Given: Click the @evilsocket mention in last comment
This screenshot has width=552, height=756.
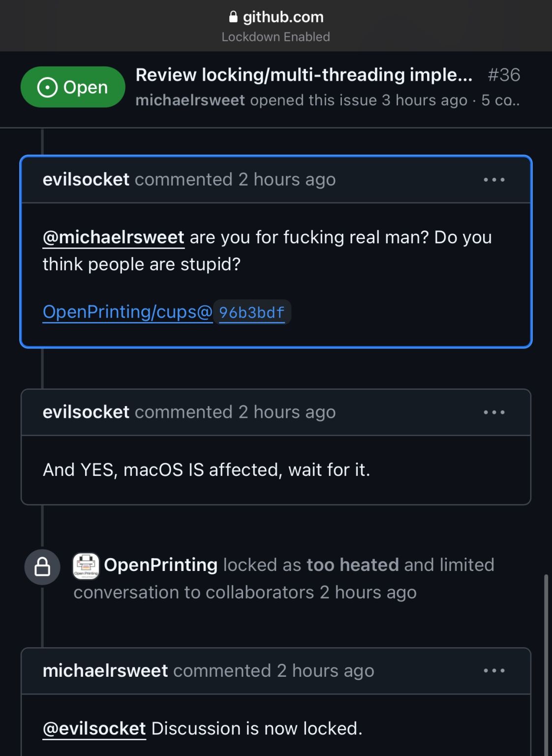Looking at the screenshot, I should (x=94, y=728).
